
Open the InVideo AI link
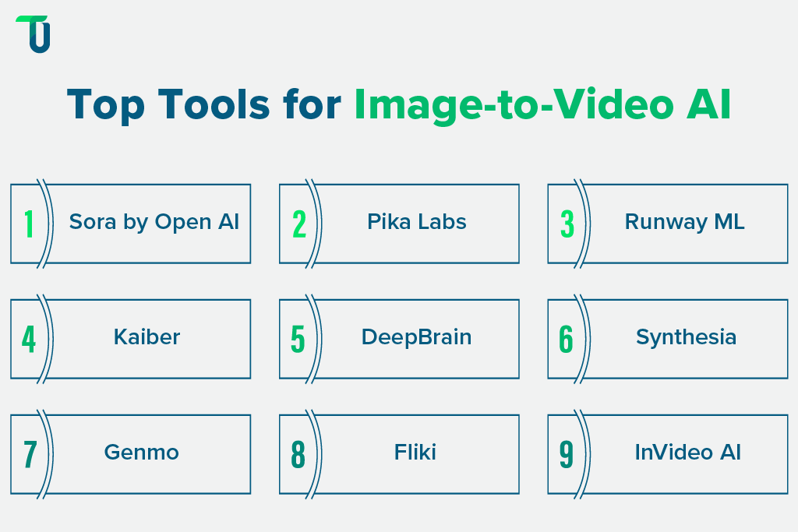click(x=687, y=453)
